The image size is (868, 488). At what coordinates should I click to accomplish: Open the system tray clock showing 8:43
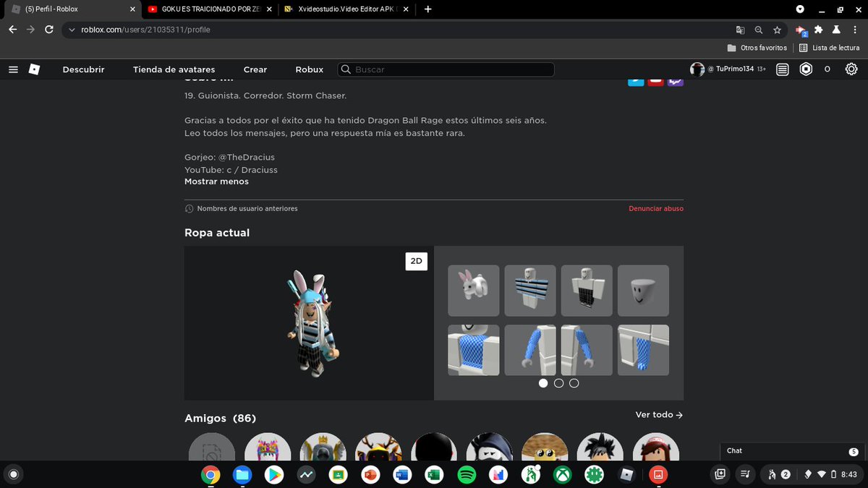pos(849,475)
